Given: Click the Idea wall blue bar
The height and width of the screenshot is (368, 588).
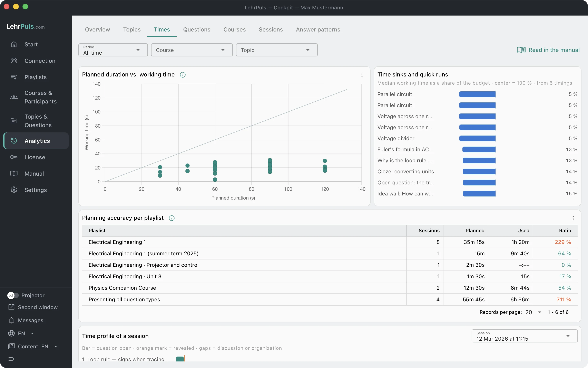Looking at the screenshot, I should [x=479, y=193].
